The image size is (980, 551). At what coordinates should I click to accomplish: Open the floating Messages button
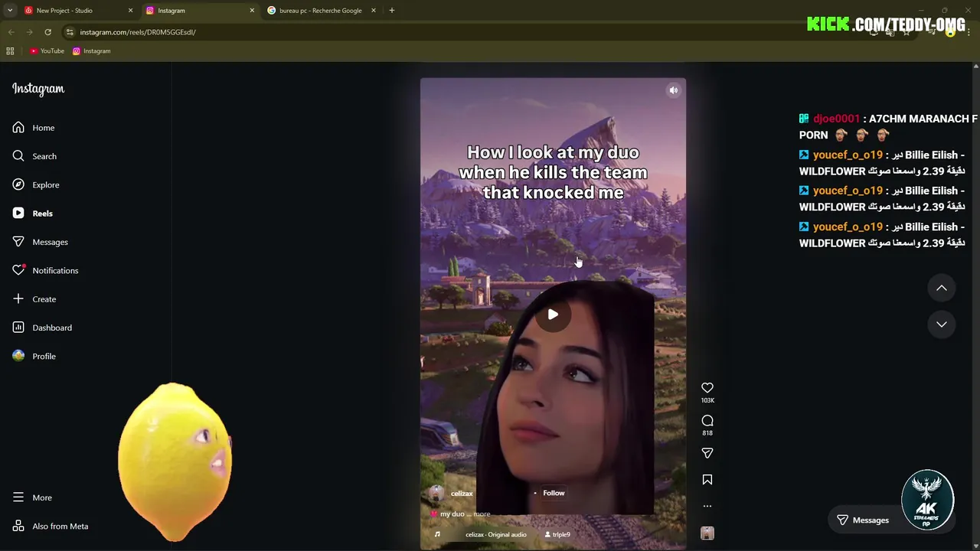(863, 520)
